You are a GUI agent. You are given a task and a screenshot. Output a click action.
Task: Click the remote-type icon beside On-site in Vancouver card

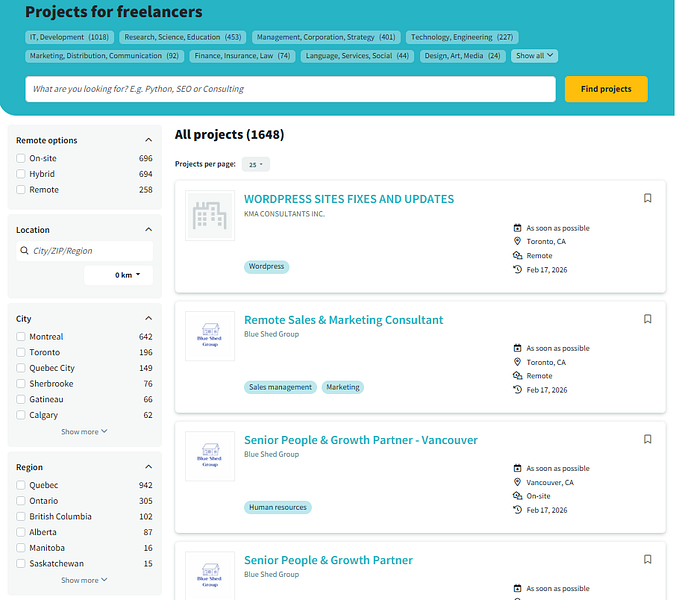click(x=517, y=496)
